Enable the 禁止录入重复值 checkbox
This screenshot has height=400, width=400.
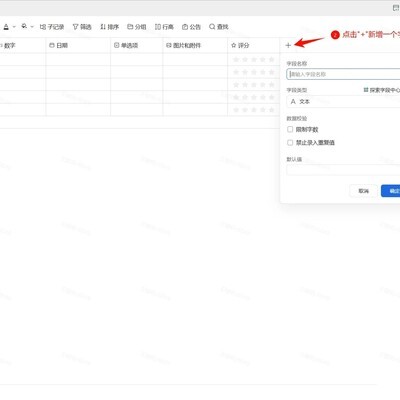tap(290, 143)
